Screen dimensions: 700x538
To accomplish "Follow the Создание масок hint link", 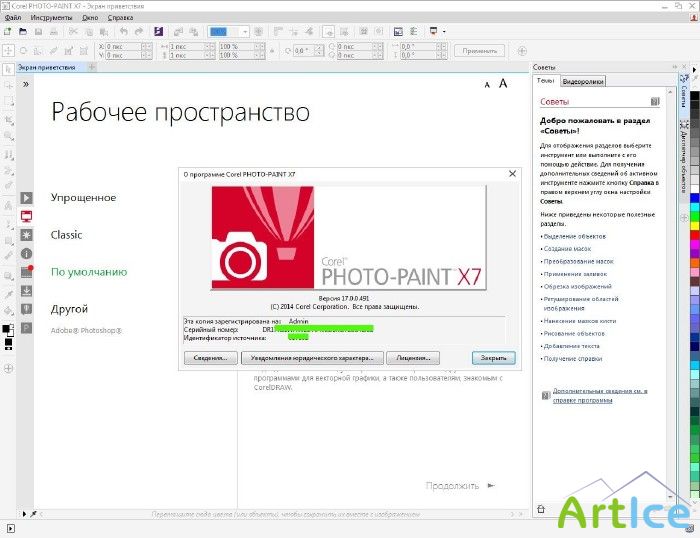I will [568, 248].
